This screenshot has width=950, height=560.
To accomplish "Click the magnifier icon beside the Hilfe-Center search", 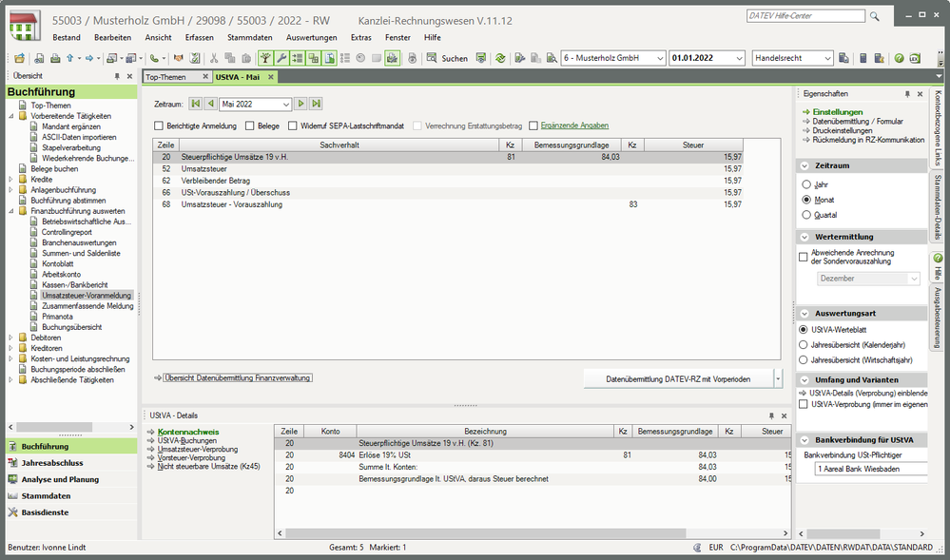I will click(874, 18).
